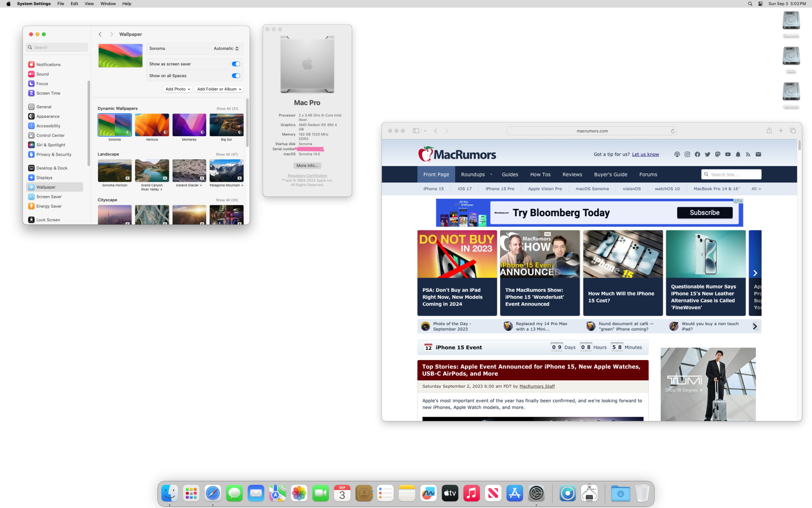Open Maps app in the Dock

(x=277, y=493)
